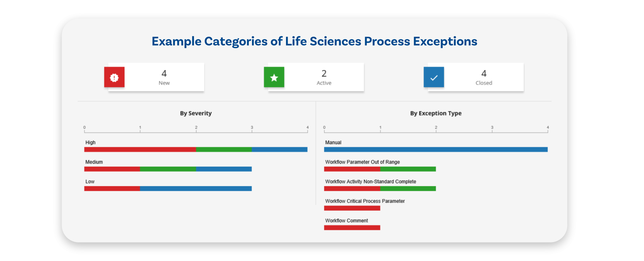Select the blue Manual exception type bar
Screen dimensions: 644x261
(436, 150)
